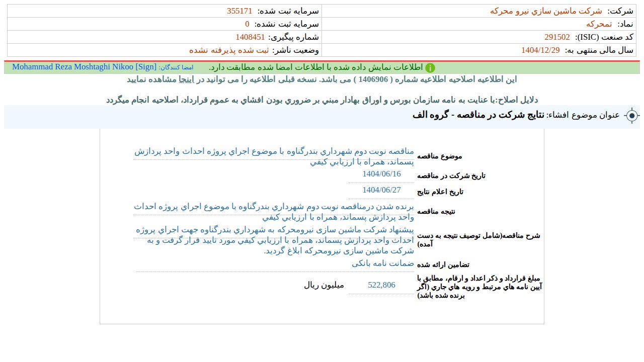Click the contract amount 522,806
Image resolution: width=644 pixels, height=362 pixels.
coord(381,285)
